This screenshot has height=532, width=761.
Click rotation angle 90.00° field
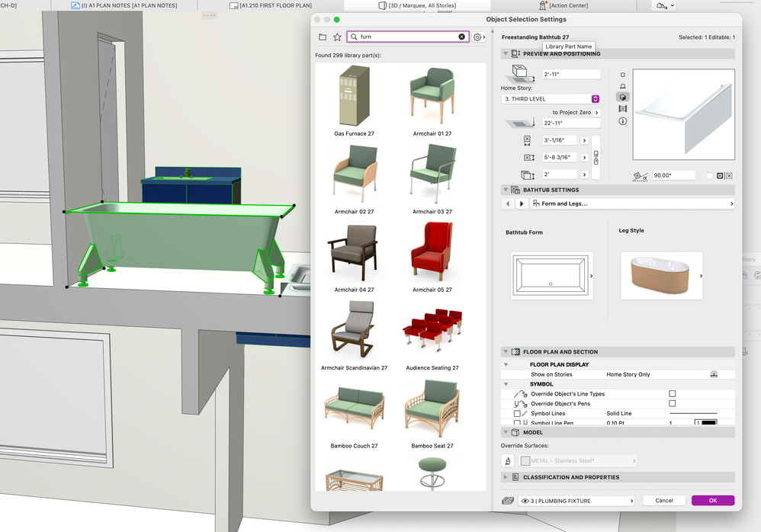pyautogui.click(x=673, y=175)
